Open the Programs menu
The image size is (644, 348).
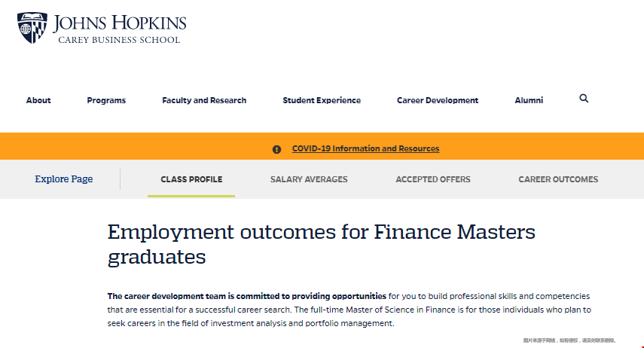[106, 100]
